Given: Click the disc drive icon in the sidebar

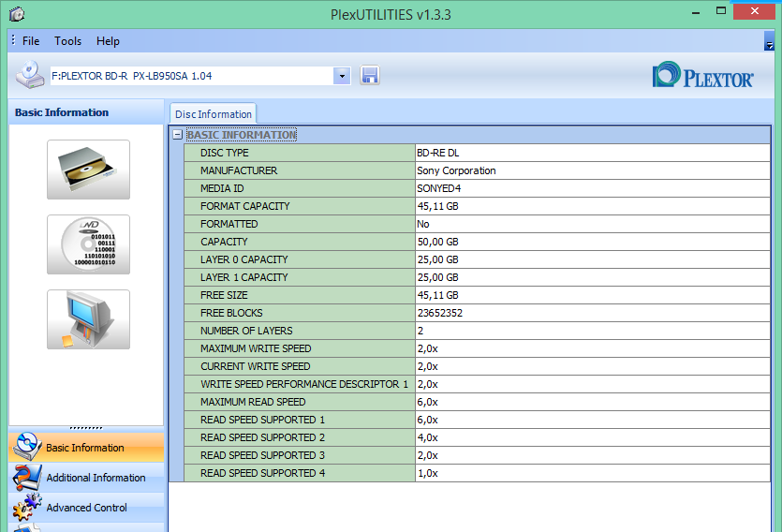Looking at the screenshot, I should click(88, 170).
